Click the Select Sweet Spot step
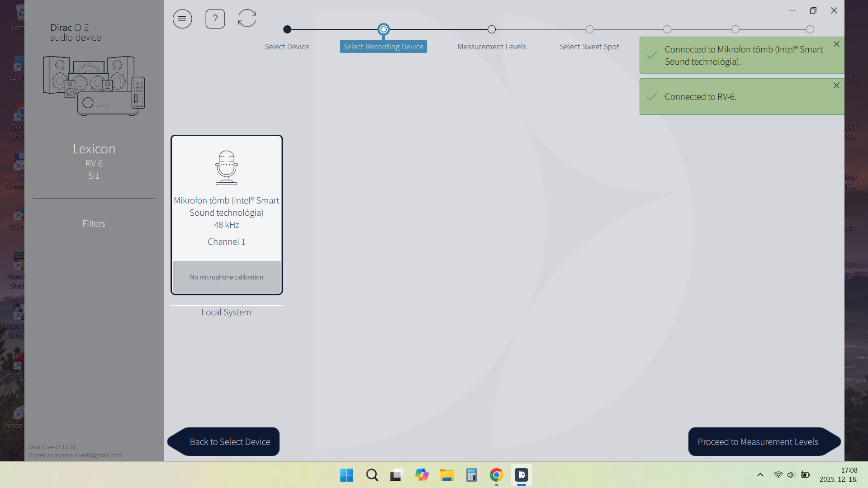The height and width of the screenshot is (488, 868). click(589, 30)
